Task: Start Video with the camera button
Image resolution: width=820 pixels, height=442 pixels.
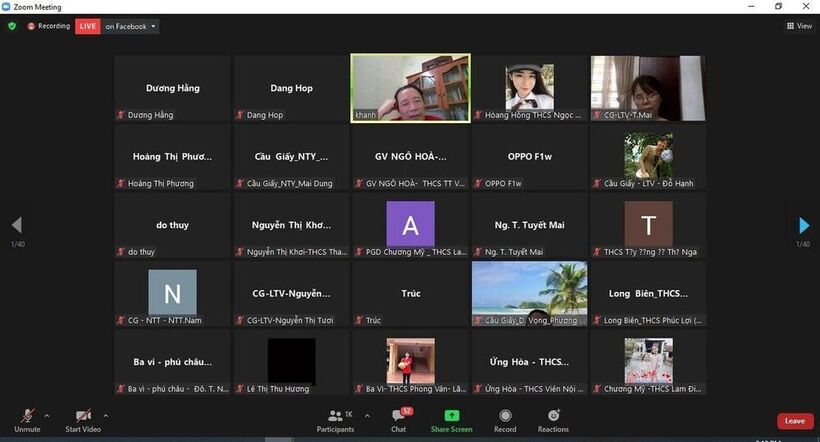Action: (x=83, y=419)
